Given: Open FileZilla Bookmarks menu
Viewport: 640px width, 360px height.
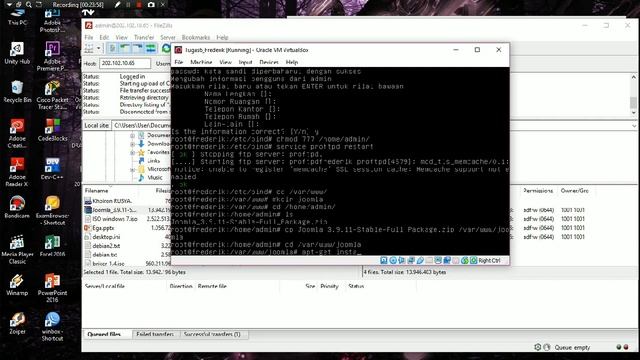Looking at the screenshot, I should click(x=196, y=38).
